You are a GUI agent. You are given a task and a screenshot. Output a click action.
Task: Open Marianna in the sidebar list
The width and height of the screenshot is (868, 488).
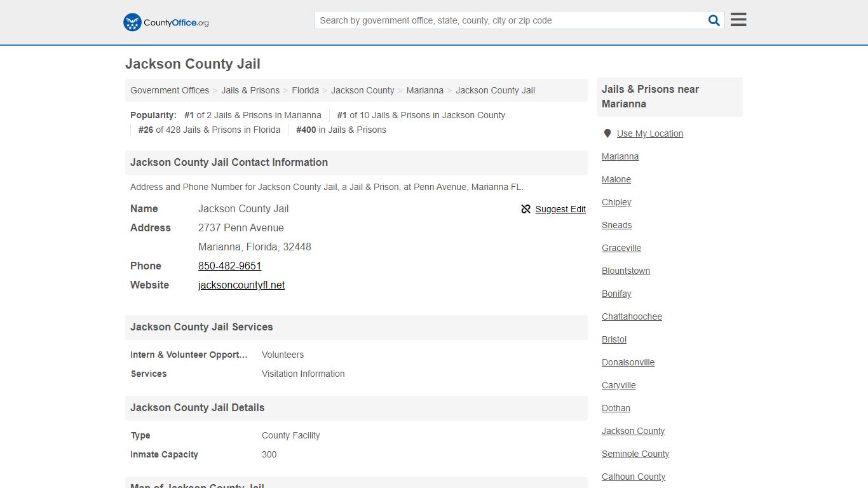tap(620, 156)
